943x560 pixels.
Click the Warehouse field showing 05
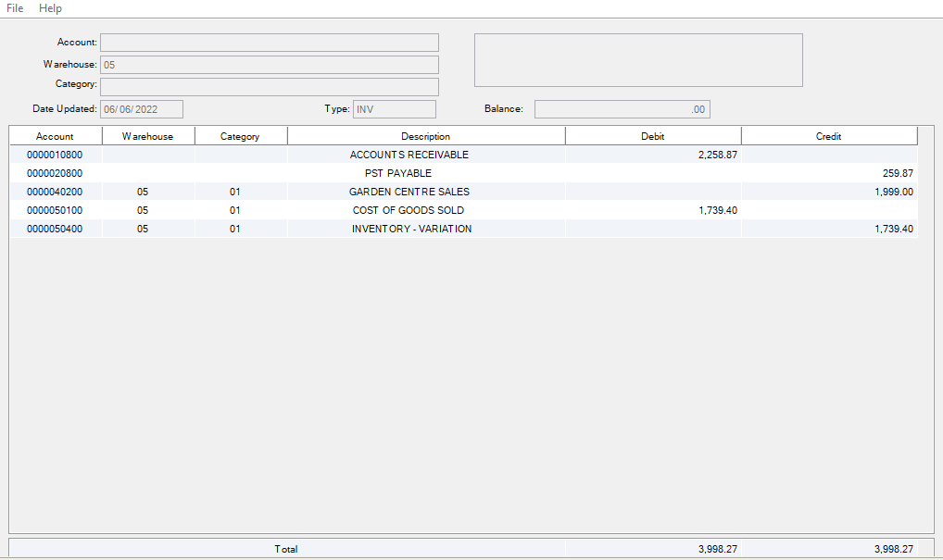(x=269, y=65)
